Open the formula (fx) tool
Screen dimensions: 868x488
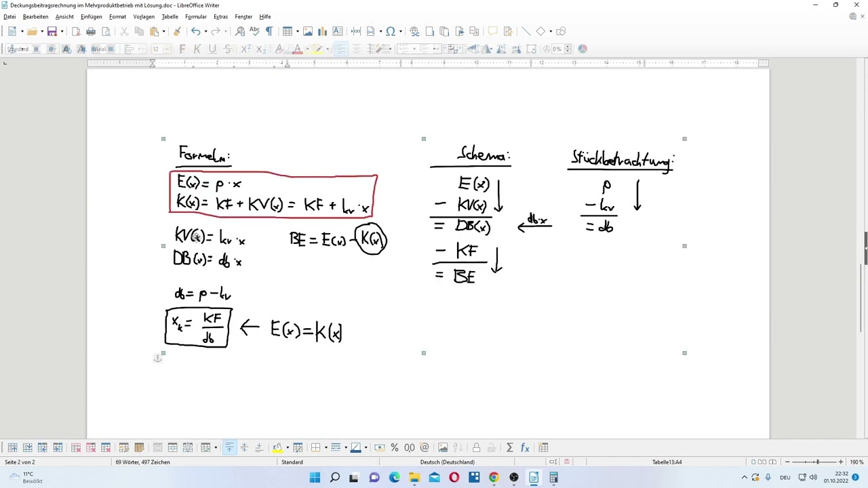(x=525, y=447)
